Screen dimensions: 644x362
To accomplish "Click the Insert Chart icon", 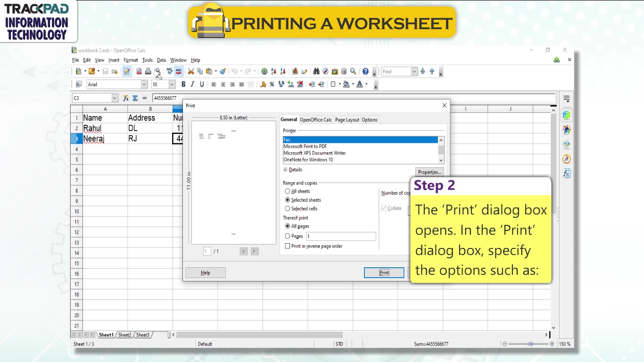I will (295, 71).
